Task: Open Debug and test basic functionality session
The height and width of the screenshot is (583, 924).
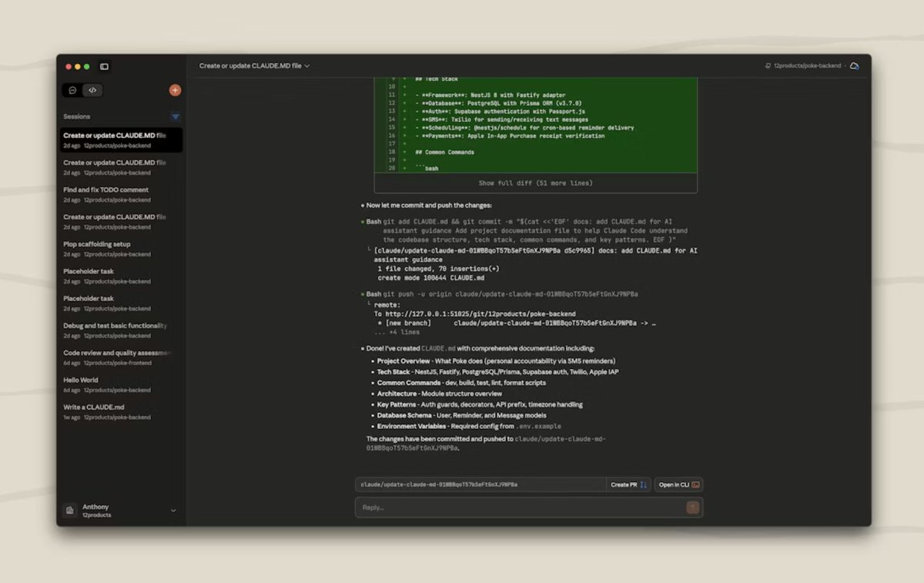Action: 121,330
